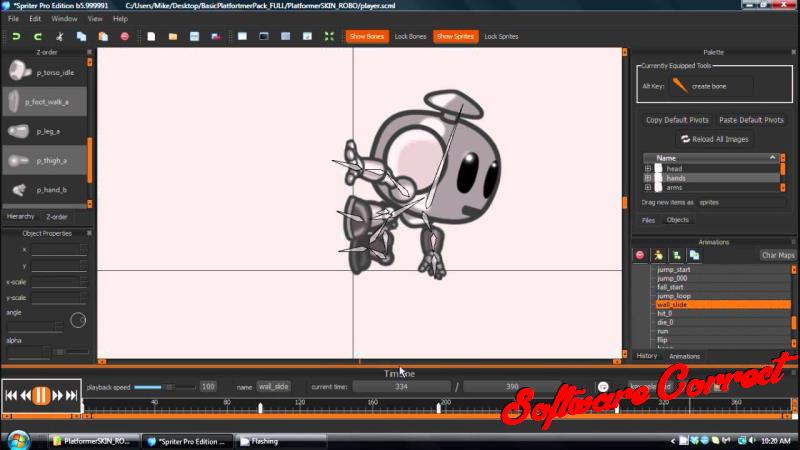This screenshot has width=800, height=450.
Task: Click the current time field showing 334
Action: pyautogui.click(x=402, y=387)
